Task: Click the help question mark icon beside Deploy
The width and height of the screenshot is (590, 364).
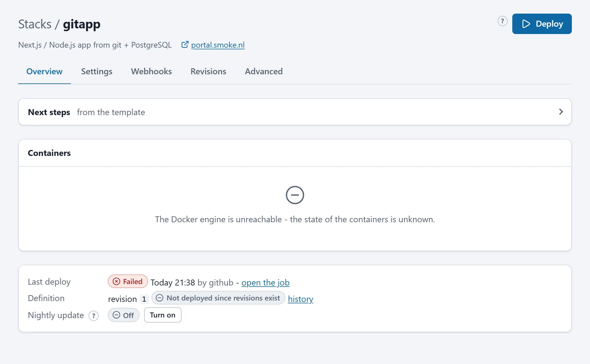Action: 502,21
